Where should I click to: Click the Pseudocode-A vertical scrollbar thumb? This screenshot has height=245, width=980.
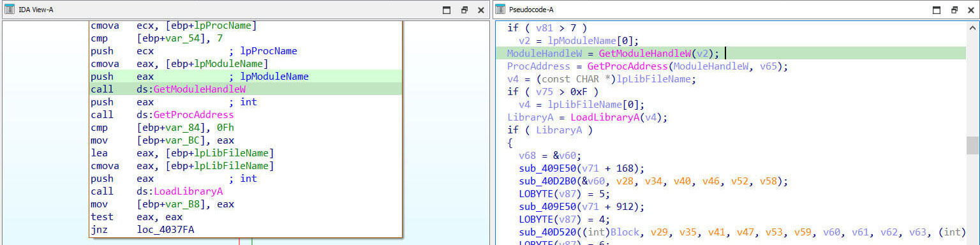[x=972, y=145]
